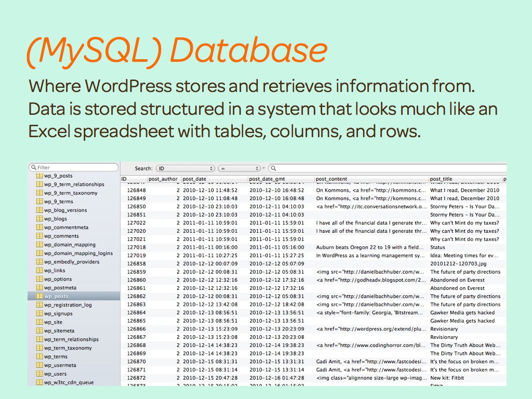This screenshot has height=399, width=532.
Task: Focus the Filter box above the table list
Action: [74, 167]
